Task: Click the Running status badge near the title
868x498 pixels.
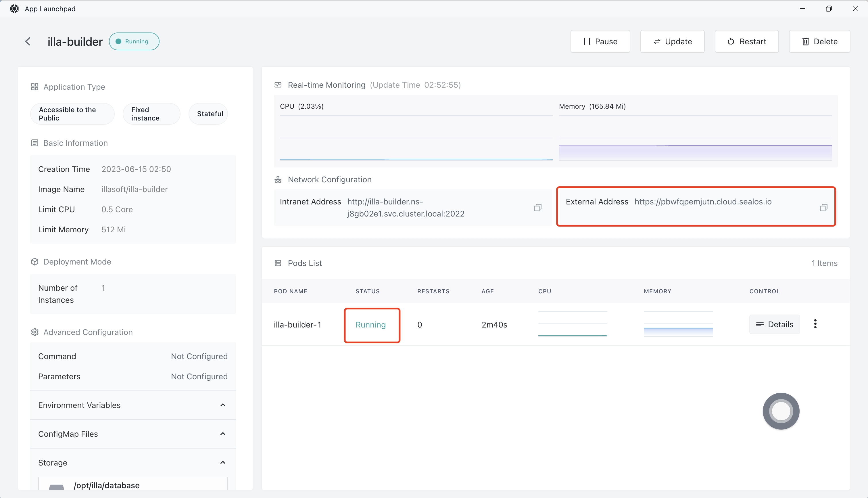Action: pyautogui.click(x=134, y=41)
